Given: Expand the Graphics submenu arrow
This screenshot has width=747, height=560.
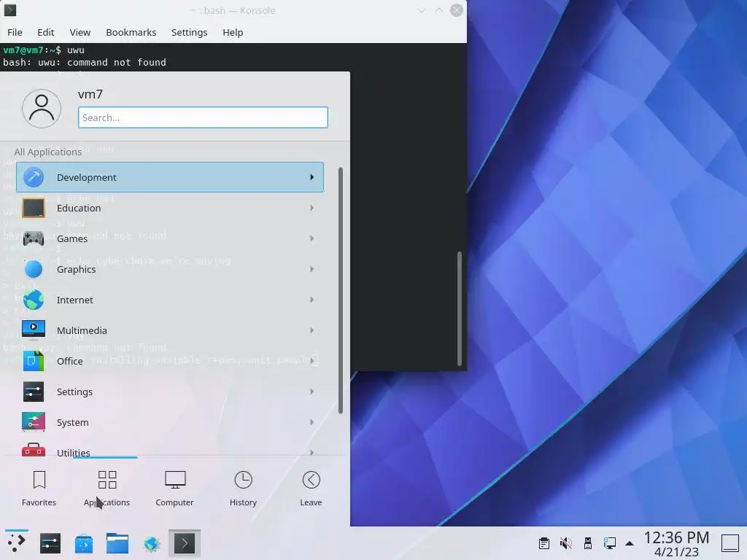Looking at the screenshot, I should (x=311, y=269).
